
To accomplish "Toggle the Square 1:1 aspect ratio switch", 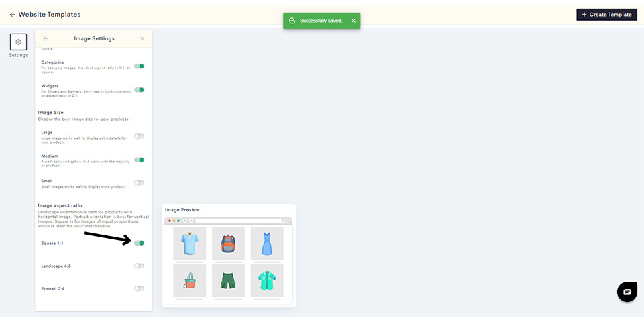I will click(x=140, y=243).
